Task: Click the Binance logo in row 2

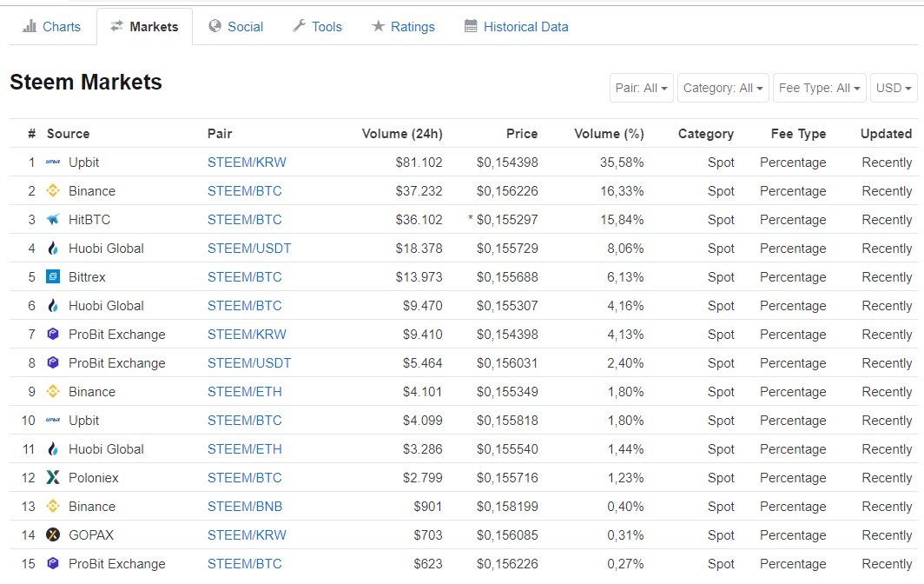Action: (53, 190)
